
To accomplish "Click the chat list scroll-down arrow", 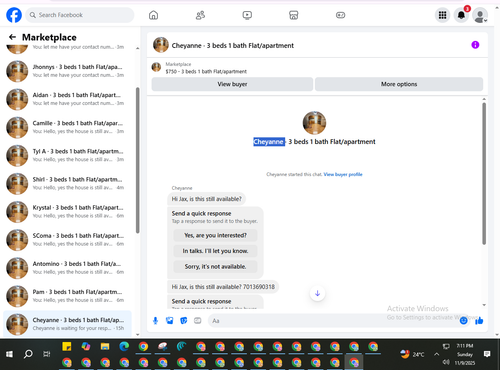I will [137, 334].
